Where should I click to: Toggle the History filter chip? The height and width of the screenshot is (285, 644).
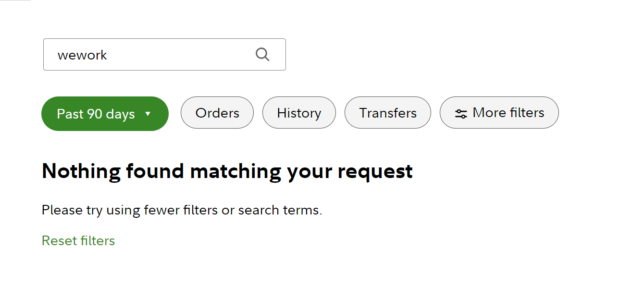pos(299,113)
